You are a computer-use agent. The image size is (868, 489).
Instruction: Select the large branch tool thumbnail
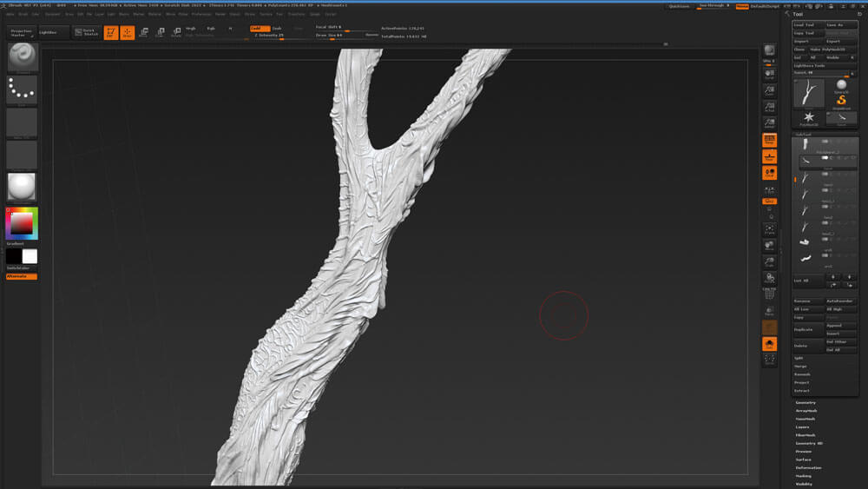[x=809, y=92]
